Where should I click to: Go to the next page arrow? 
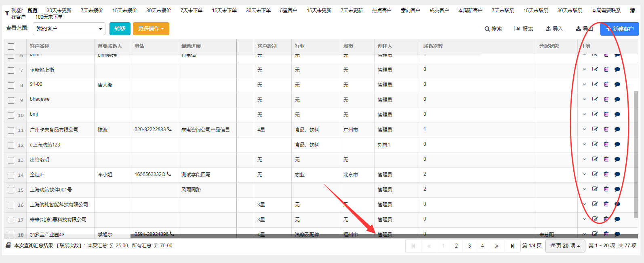tap(497, 246)
